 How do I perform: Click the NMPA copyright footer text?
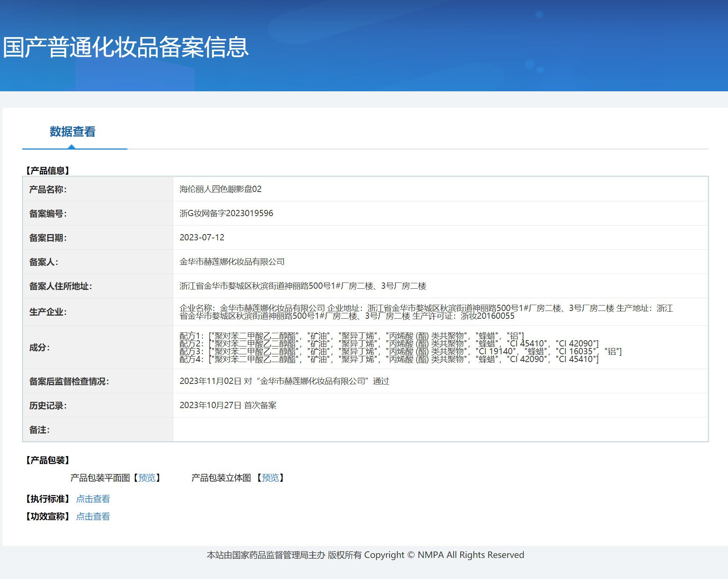click(x=365, y=555)
